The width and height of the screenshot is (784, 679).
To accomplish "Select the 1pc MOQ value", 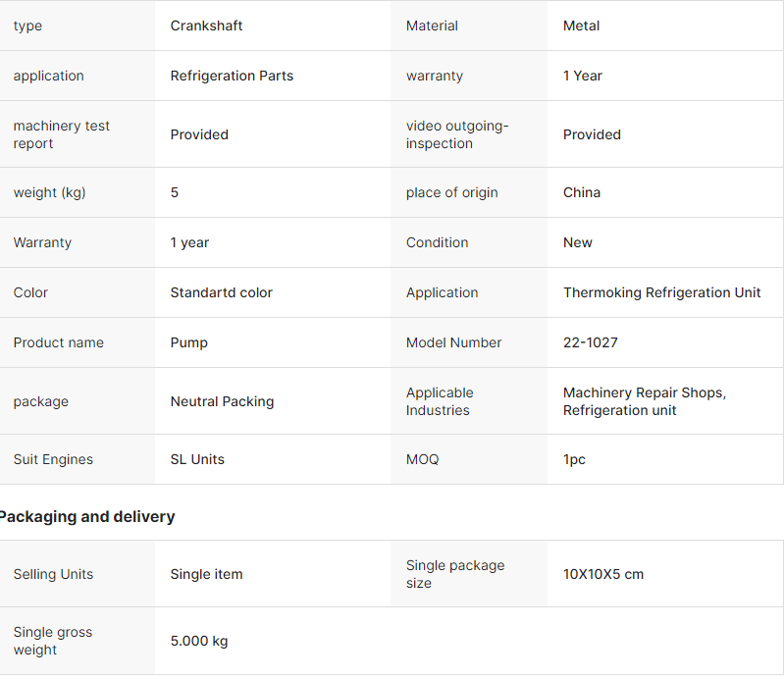I will point(574,459).
